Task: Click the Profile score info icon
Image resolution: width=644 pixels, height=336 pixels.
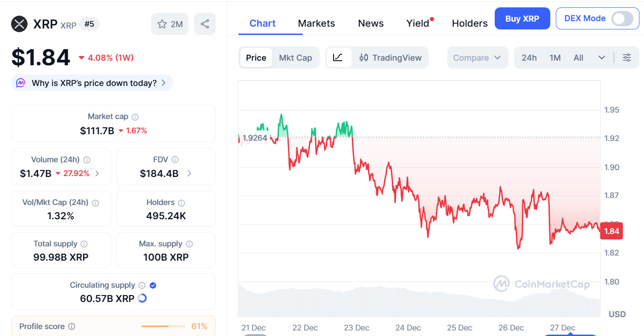Action: tap(72, 326)
